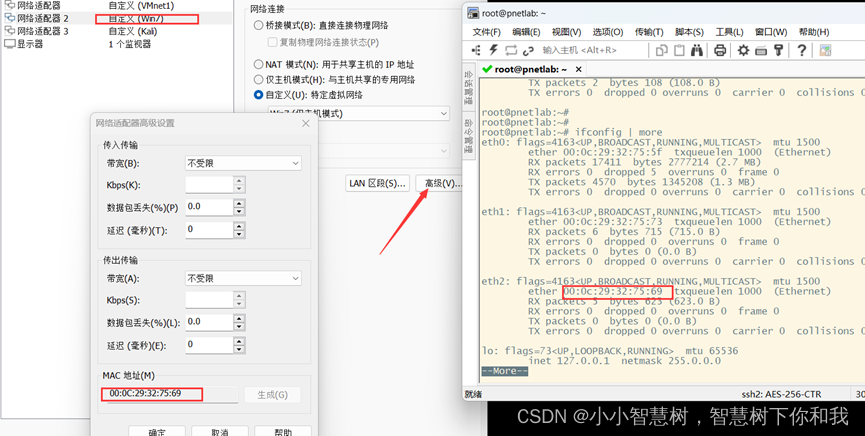Click the LAN 区段(S)... button
The image size is (865, 436).
point(378,183)
